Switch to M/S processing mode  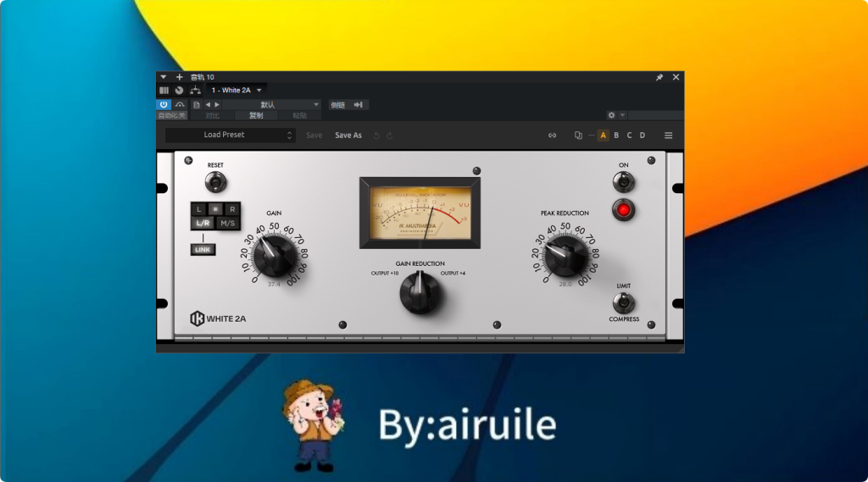pyautogui.click(x=227, y=223)
